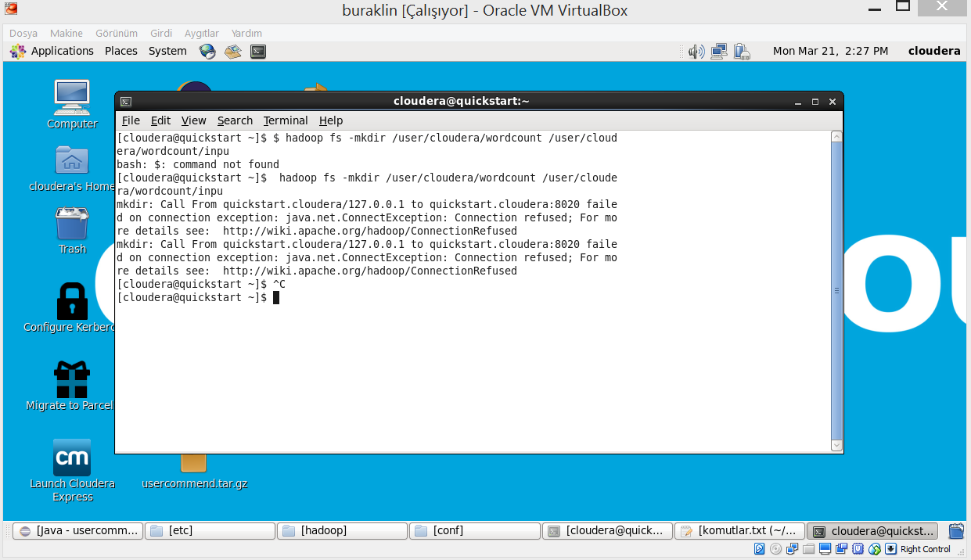Switch to the komutlar.txt taskbar window

pos(739,530)
